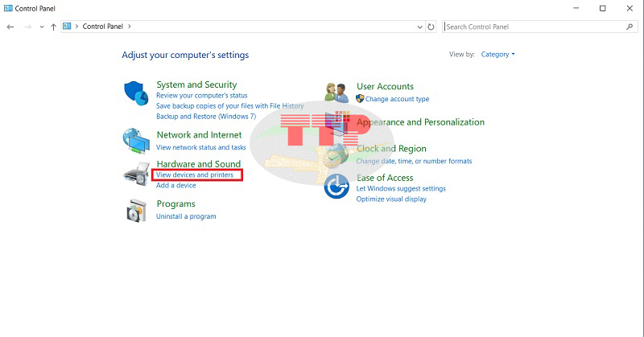Screen dimensions: 644x337
Task: Click View devices and printers
Action: pyautogui.click(x=195, y=175)
